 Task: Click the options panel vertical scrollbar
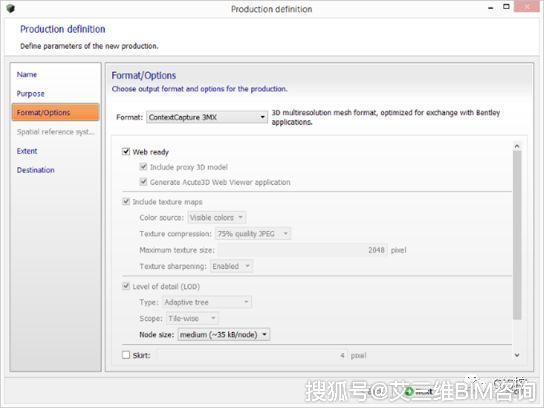[x=517, y=235]
